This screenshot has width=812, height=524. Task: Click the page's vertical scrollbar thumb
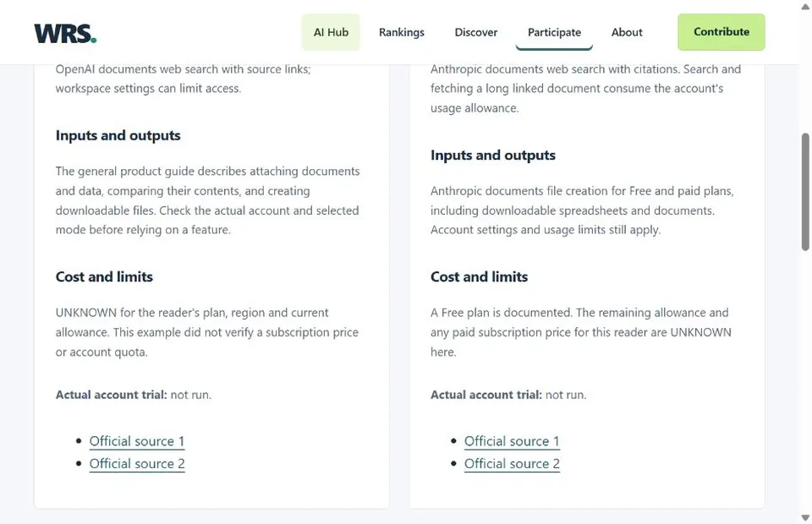point(805,192)
